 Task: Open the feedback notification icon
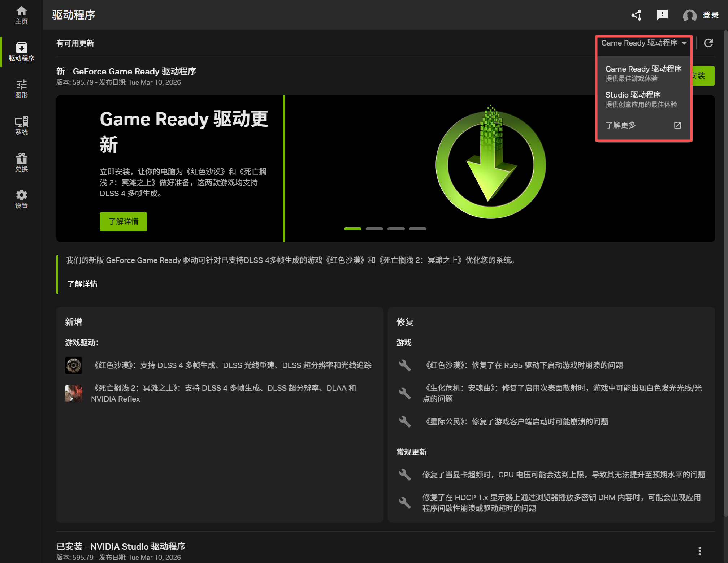click(662, 15)
